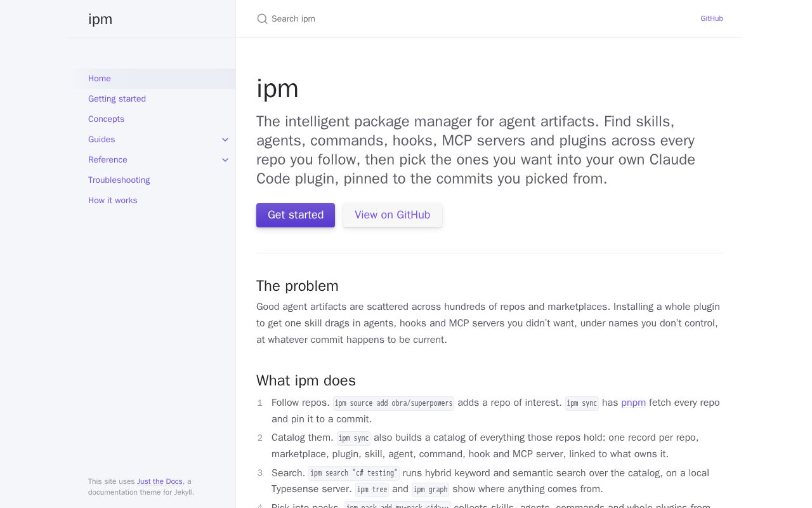Open the GitHub link in header
The image size is (812, 508).
pyautogui.click(x=712, y=19)
